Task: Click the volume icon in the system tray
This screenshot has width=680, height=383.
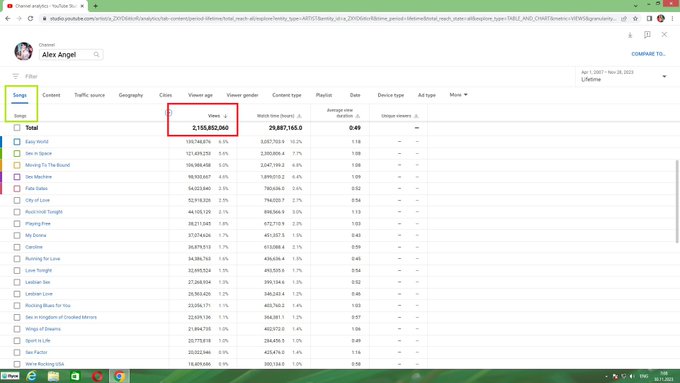Action: [632, 376]
